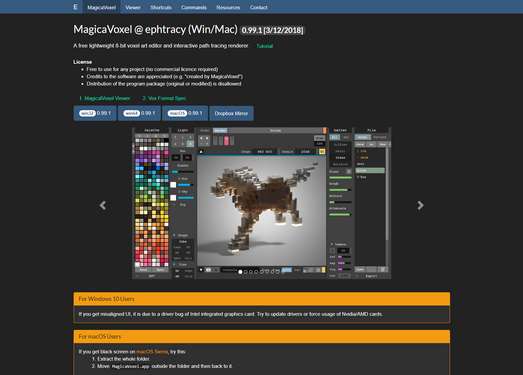This screenshot has height=375, width=523.
Task: Open the MagicaVoxel nav tab
Action: (101, 7)
